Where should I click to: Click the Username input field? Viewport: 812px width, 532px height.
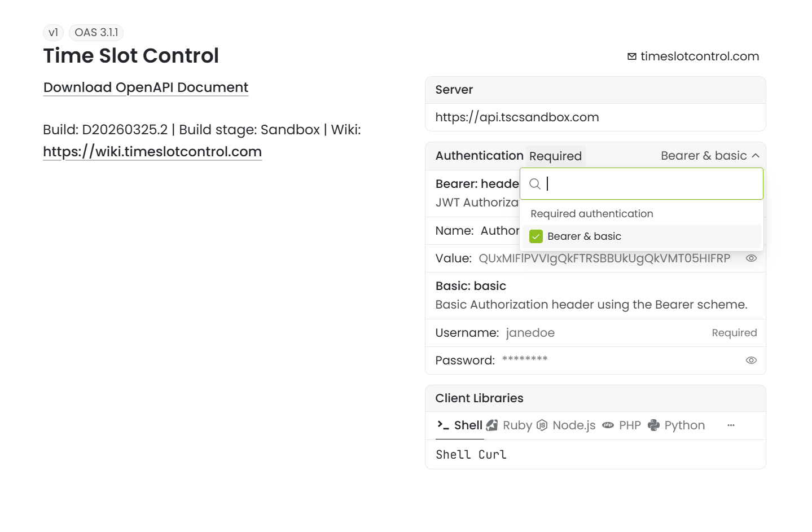click(x=604, y=333)
